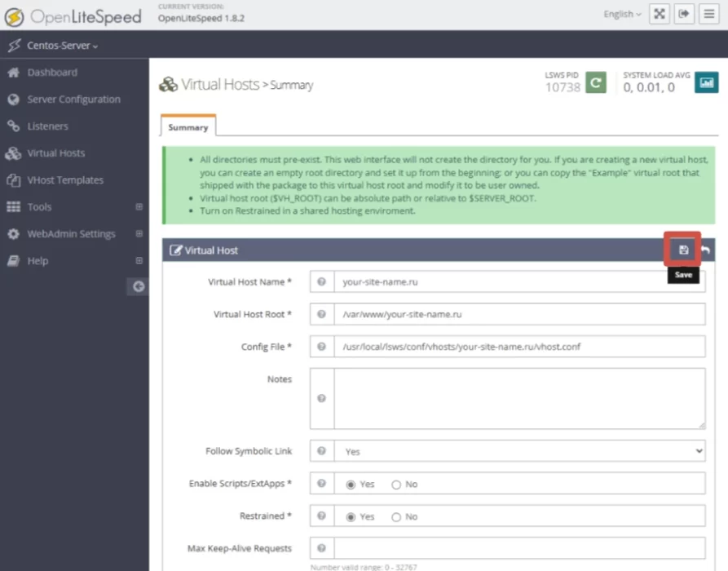Toggle full screen mode icon
The width and height of the screenshot is (728, 571).
[x=660, y=14]
